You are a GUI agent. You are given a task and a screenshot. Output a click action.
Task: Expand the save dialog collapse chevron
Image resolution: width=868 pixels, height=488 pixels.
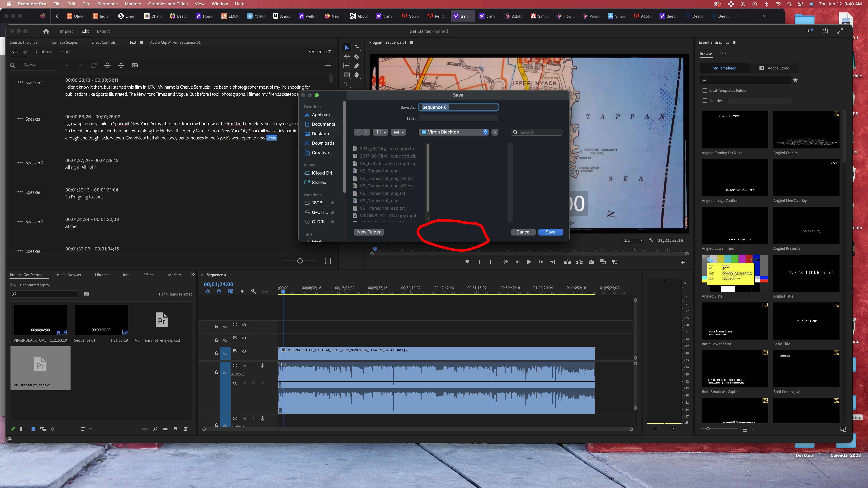495,132
